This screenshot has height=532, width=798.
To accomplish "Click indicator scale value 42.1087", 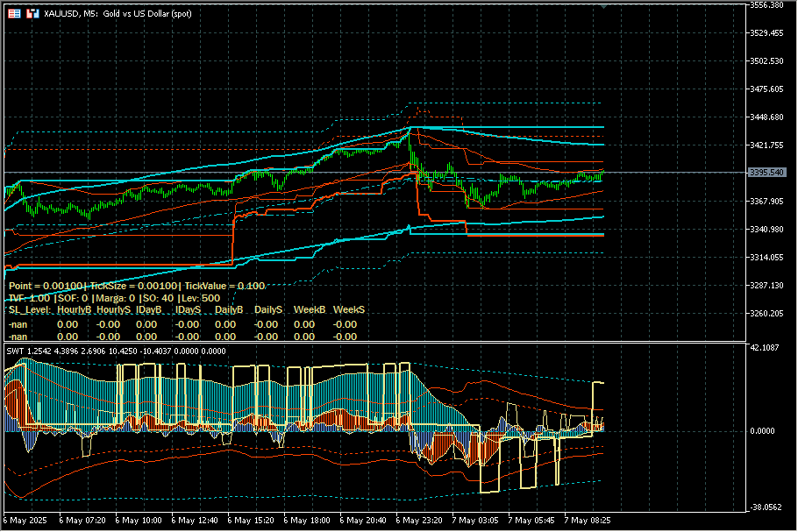I will tap(765, 347).
